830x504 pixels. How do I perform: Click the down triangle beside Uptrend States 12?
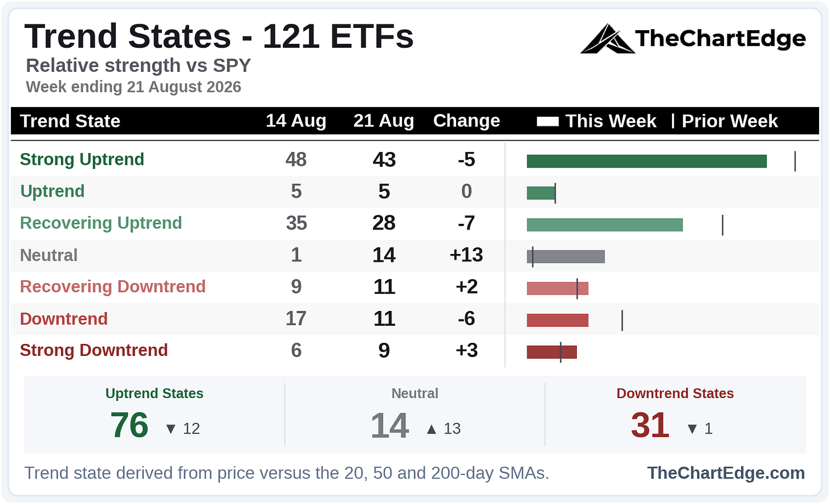click(x=170, y=429)
